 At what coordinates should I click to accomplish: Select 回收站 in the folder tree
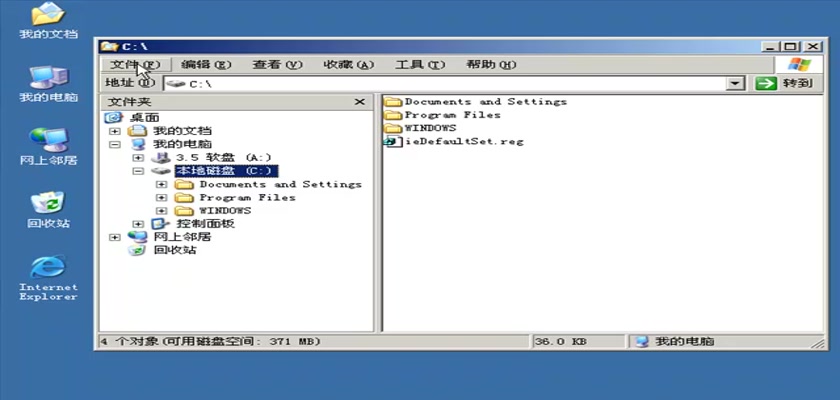click(x=174, y=250)
